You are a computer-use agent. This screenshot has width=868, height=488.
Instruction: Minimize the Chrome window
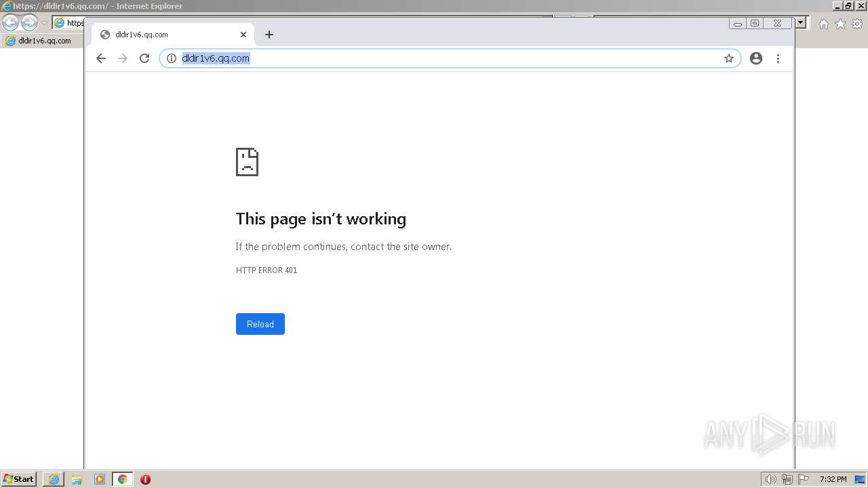[x=738, y=23]
